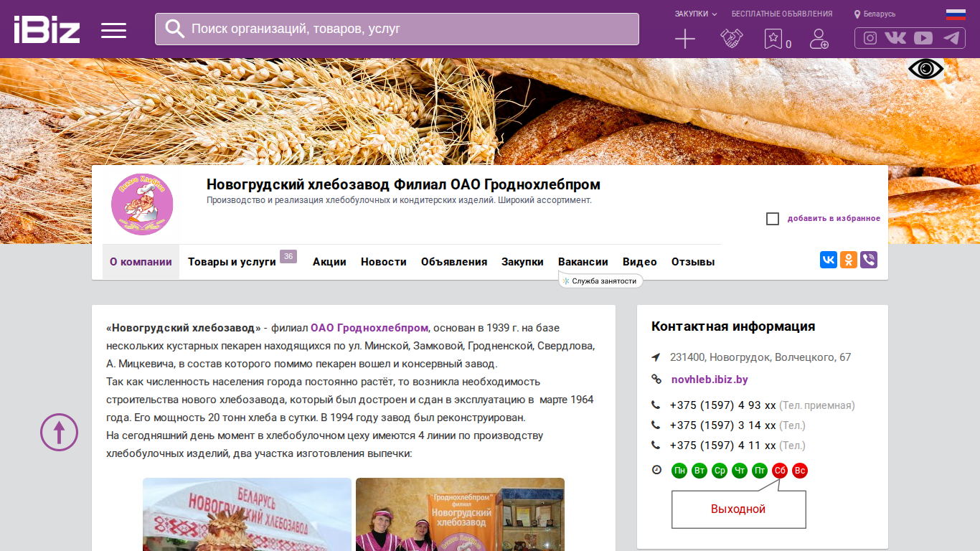Click the iBiz logo
Viewport: 980px width, 551px height.
coord(47,29)
